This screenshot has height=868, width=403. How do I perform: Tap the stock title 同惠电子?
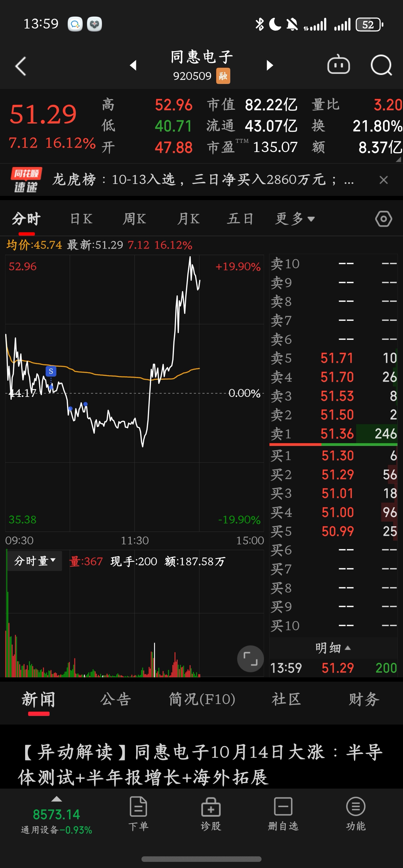pyautogui.click(x=202, y=57)
